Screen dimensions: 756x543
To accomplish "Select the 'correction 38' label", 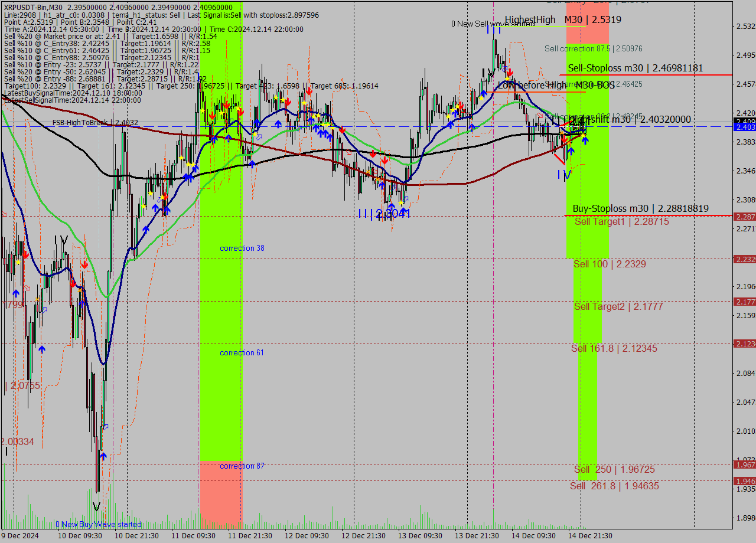I will point(242,248).
